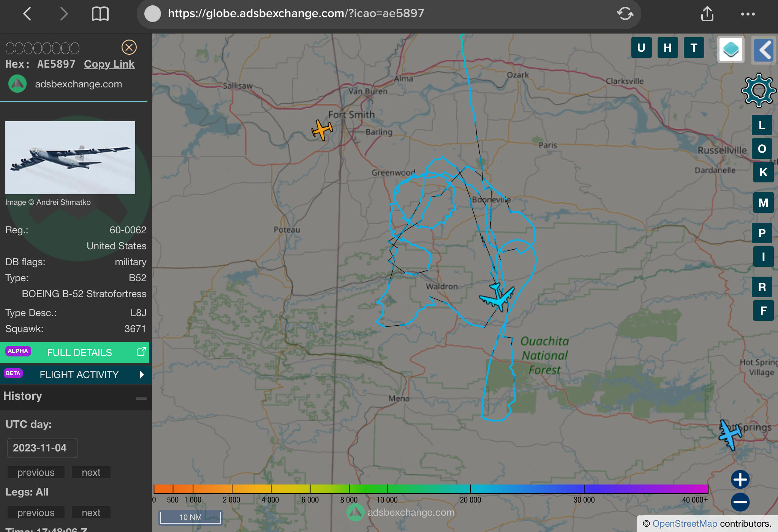Open map settings gear
The height and width of the screenshot is (532, 778).
click(x=759, y=90)
